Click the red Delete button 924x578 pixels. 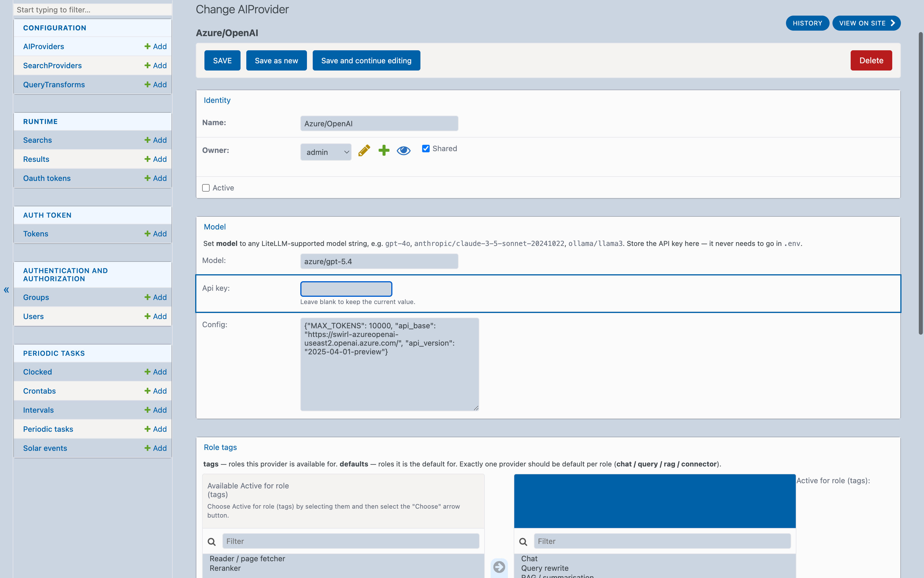871,60
